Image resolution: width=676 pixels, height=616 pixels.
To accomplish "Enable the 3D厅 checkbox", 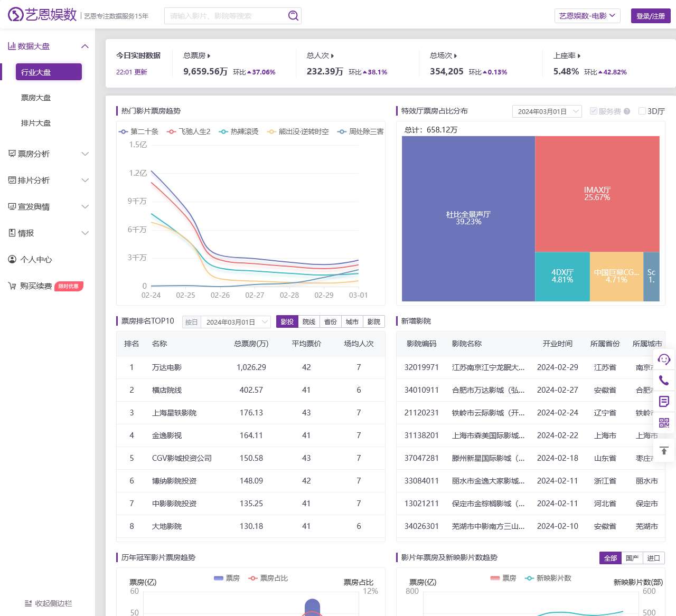I will point(642,111).
